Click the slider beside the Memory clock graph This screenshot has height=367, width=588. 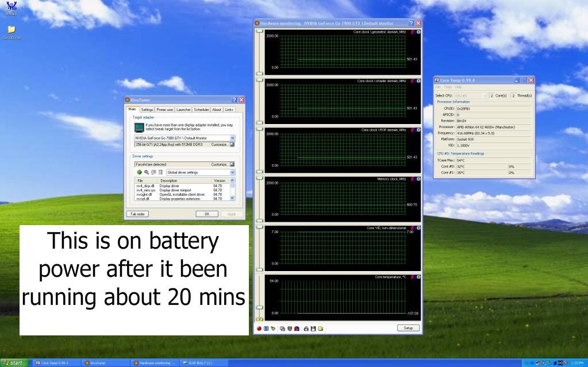click(259, 199)
